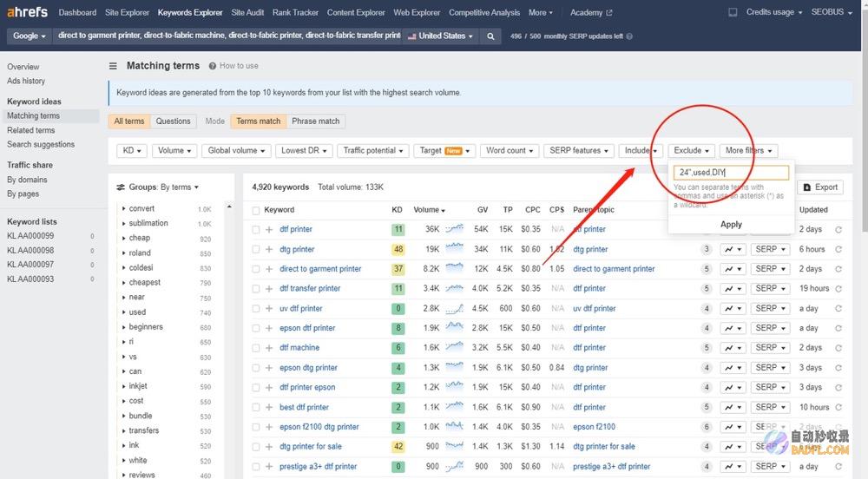Click the monitor icon near Credits usage
Screen dimensions: 868x479
tap(733, 12)
